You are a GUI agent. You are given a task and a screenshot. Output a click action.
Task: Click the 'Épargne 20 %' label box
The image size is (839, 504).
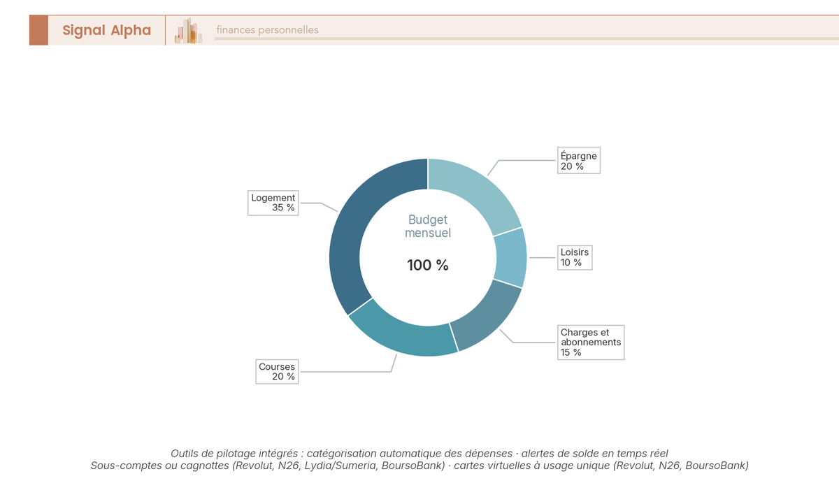pos(579,161)
